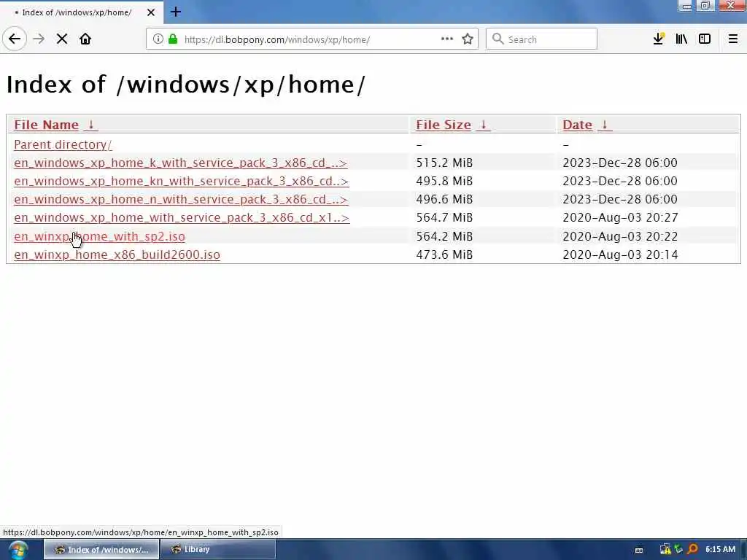The image size is (747, 560).
Task: Open the Firefox hamburger menu
Action: pos(733,39)
